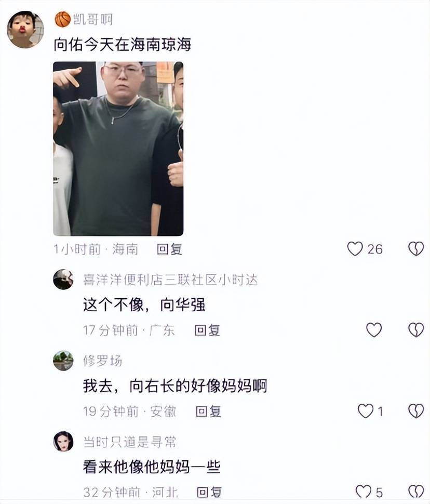The height and width of the screenshot is (504, 430).
Task: Dislike the 看来他像他妈妈一些 reply
Action: 416,492
